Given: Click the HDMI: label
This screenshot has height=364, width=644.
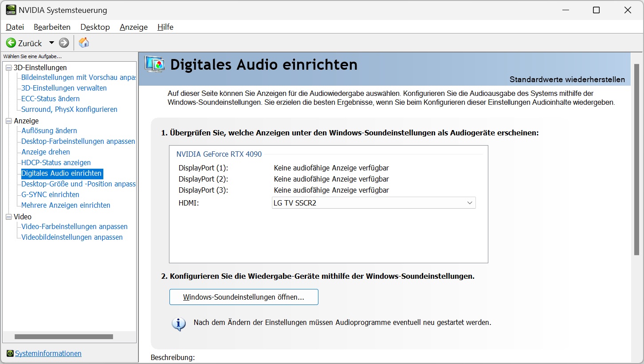Looking at the screenshot, I should [188, 202].
